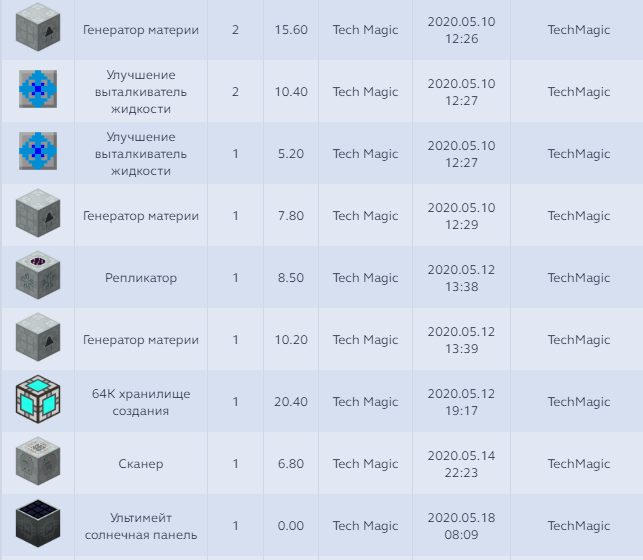Click the price 20.40 cell

[291, 402]
